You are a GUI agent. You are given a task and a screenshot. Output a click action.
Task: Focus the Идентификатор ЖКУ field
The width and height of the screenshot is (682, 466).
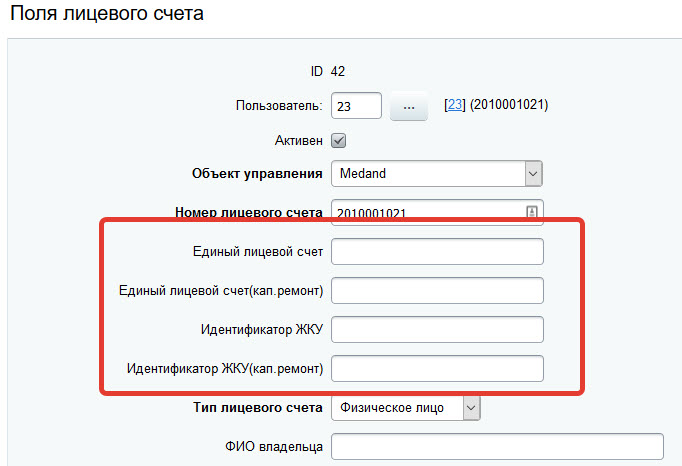point(437,329)
